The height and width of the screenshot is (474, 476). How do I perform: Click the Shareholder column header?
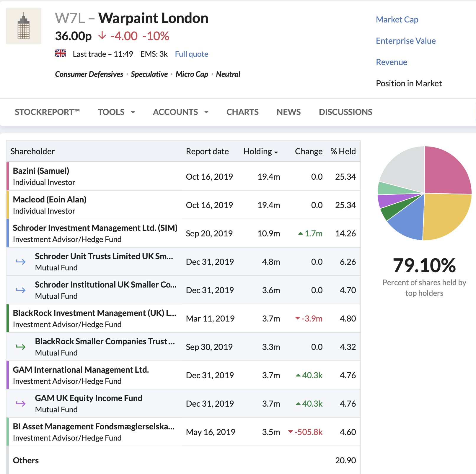[32, 151]
